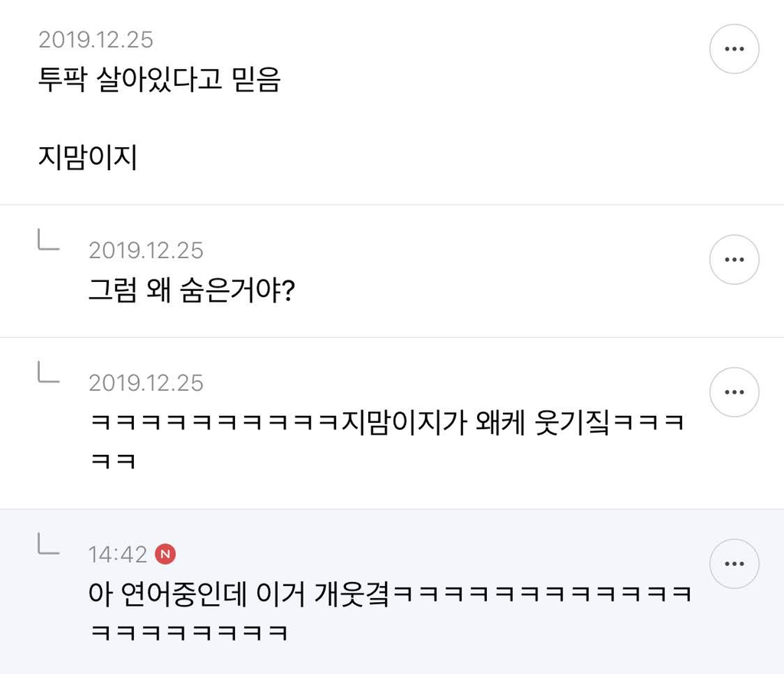
Task: Click the red N new-comment badge
Action: click(165, 554)
